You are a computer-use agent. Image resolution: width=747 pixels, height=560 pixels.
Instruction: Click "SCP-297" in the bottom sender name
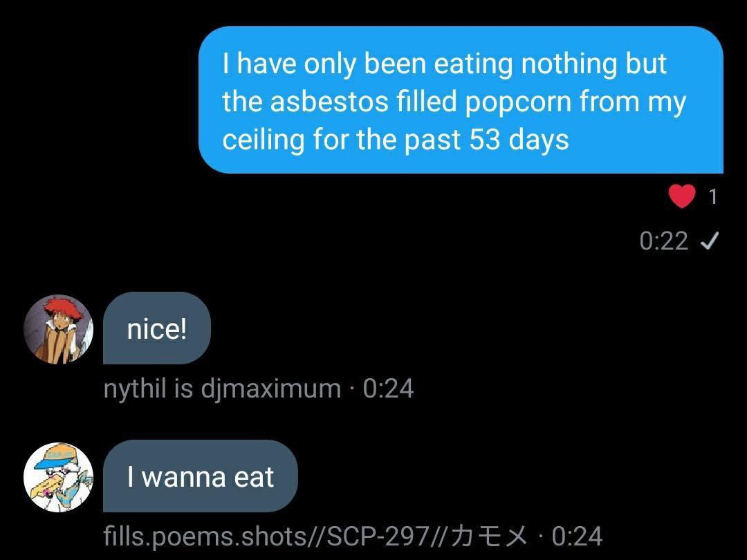coord(378,536)
